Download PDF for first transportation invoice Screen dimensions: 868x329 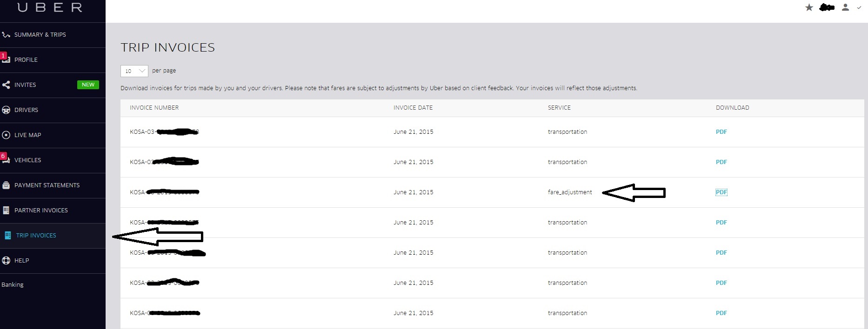[x=721, y=132]
